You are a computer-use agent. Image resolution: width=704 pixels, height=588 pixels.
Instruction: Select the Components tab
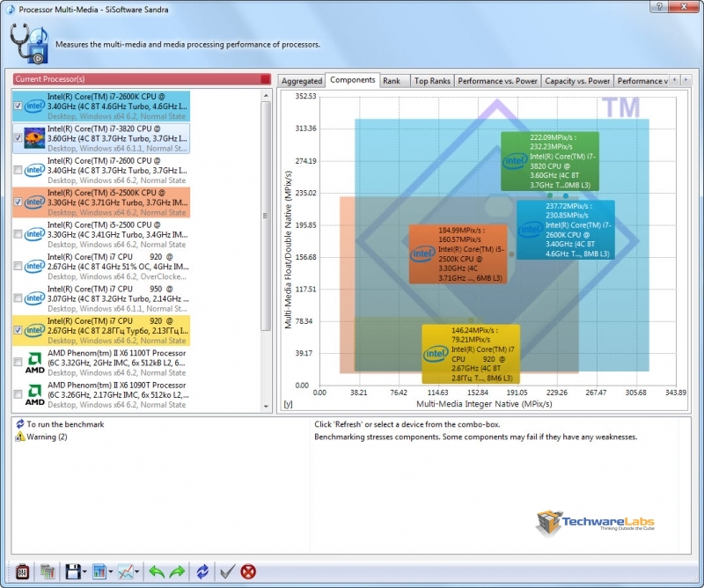pyautogui.click(x=353, y=79)
